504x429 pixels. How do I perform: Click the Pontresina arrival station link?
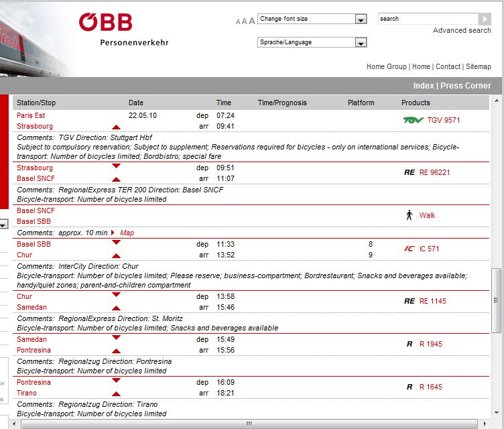point(34,350)
